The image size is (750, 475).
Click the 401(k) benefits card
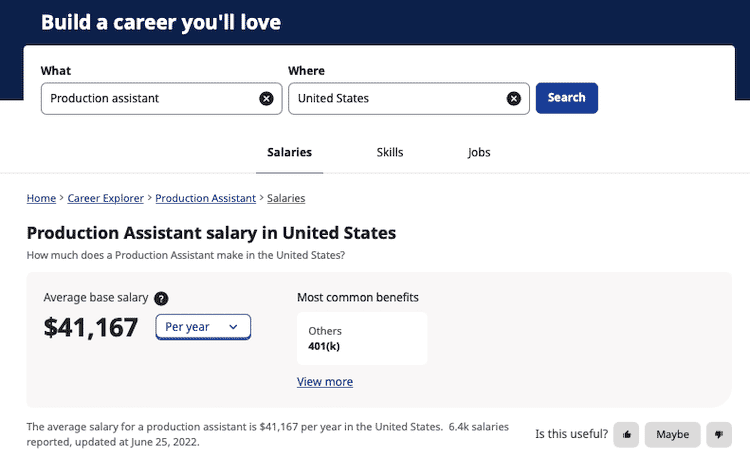click(x=362, y=339)
